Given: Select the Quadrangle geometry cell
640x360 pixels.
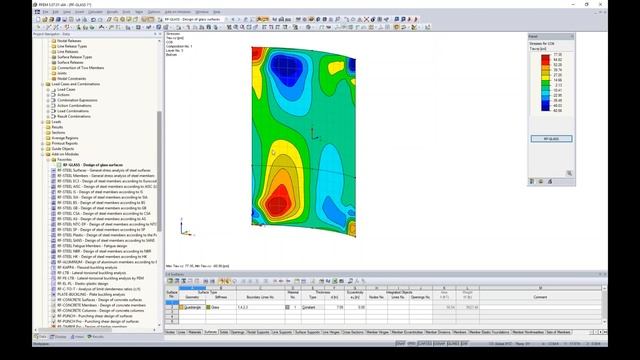Looking at the screenshot, I should click(x=192, y=307).
